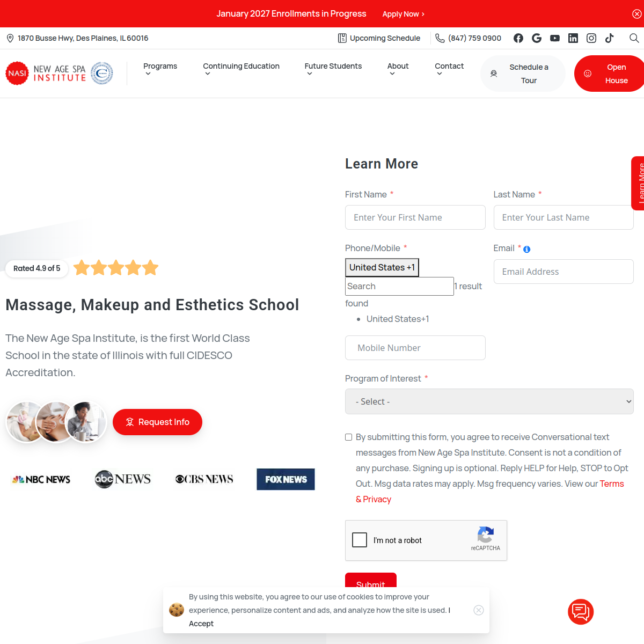This screenshot has height=644, width=644.
Task: Close the red enrollment banner
Action: 637,14
